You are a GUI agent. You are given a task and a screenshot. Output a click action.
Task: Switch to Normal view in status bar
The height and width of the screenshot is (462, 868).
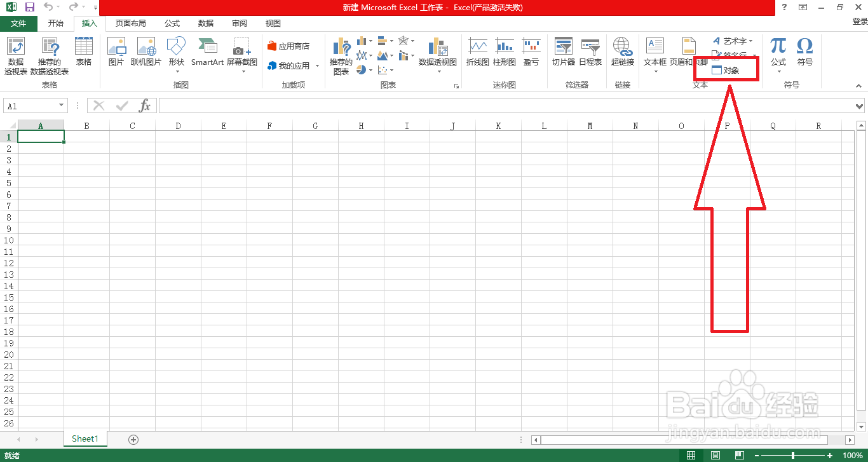coord(691,455)
